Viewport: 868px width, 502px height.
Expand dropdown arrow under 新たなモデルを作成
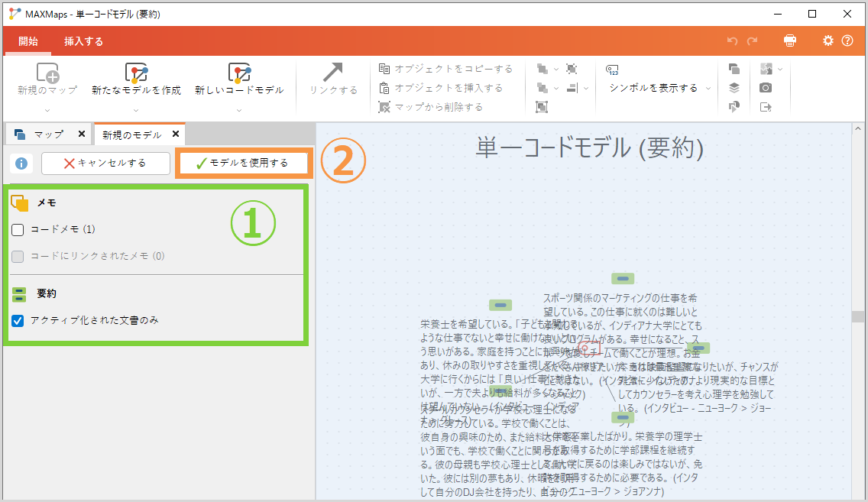coord(136,110)
